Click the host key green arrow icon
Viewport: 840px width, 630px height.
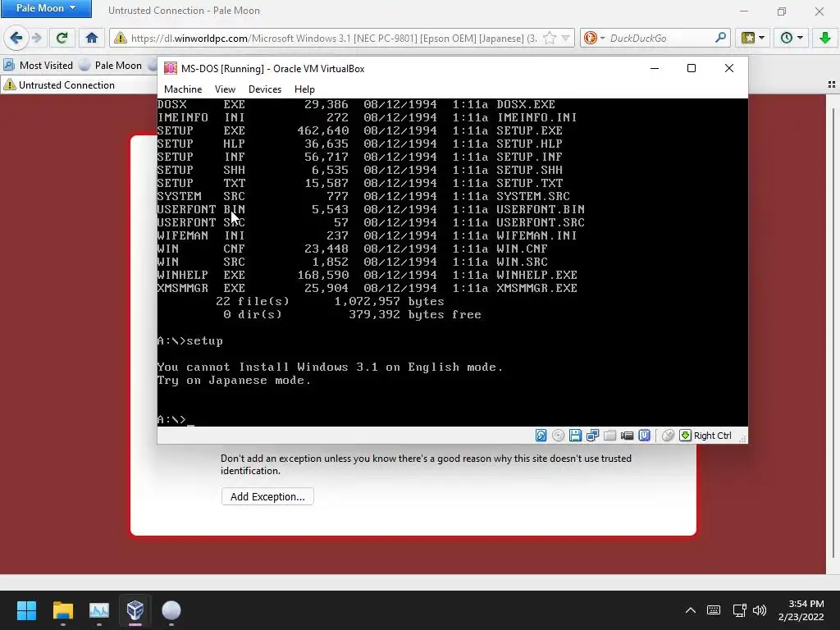(685, 436)
